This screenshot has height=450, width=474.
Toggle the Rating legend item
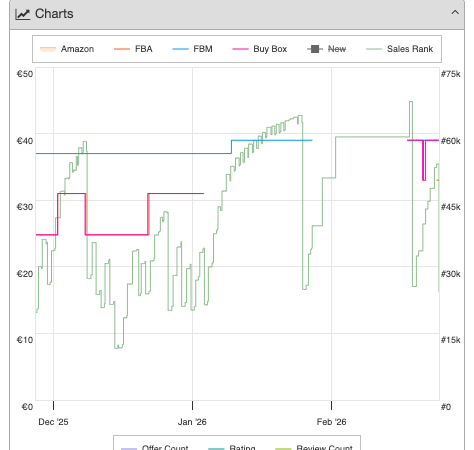pos(232,447)
